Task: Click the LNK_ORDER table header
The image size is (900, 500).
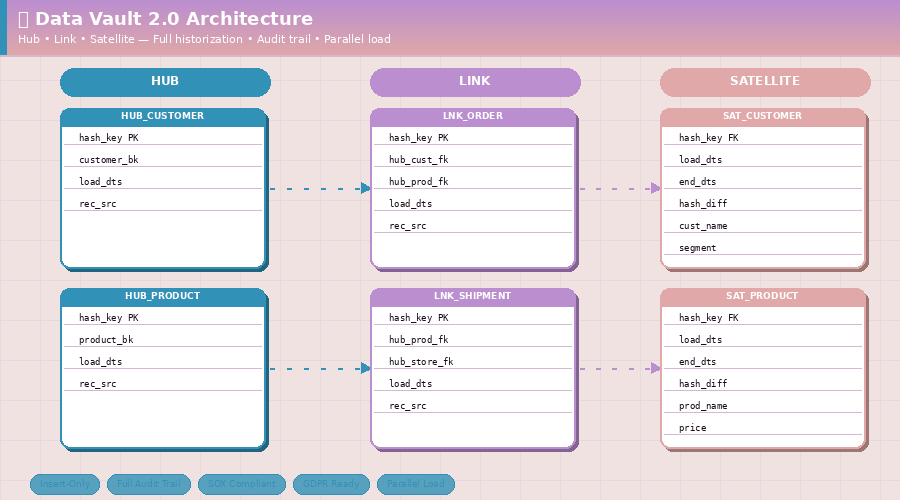Action: click(x=473, y=117)
